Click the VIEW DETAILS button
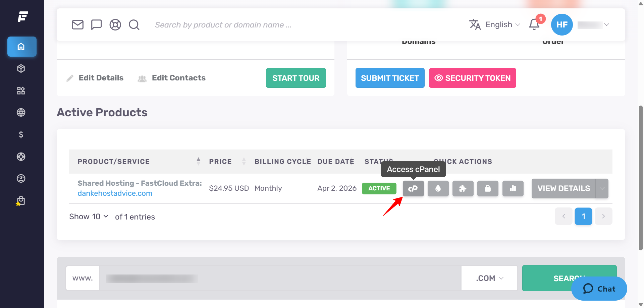The width and height of the screenshot is (644, 308). pos(563,188)
